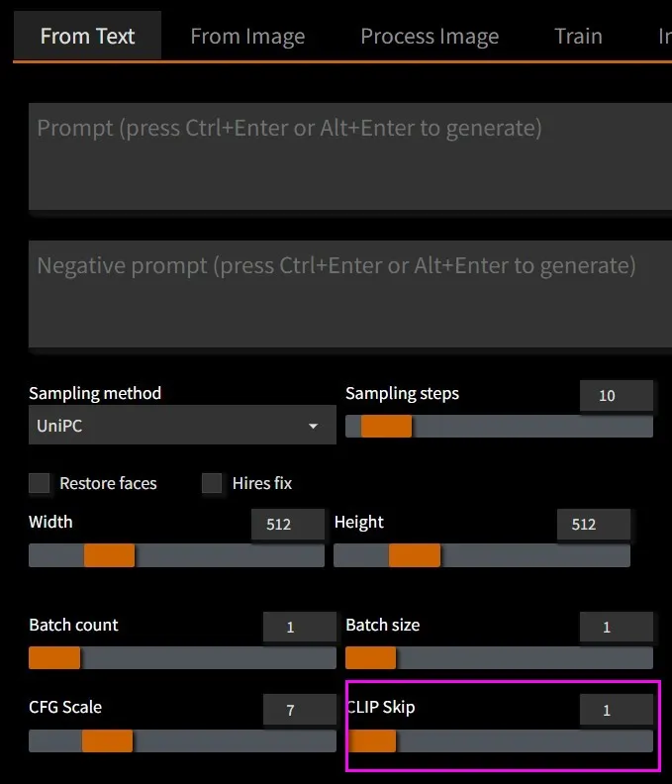Select the Width value field
672x784 pixels.
coord(288,525)
